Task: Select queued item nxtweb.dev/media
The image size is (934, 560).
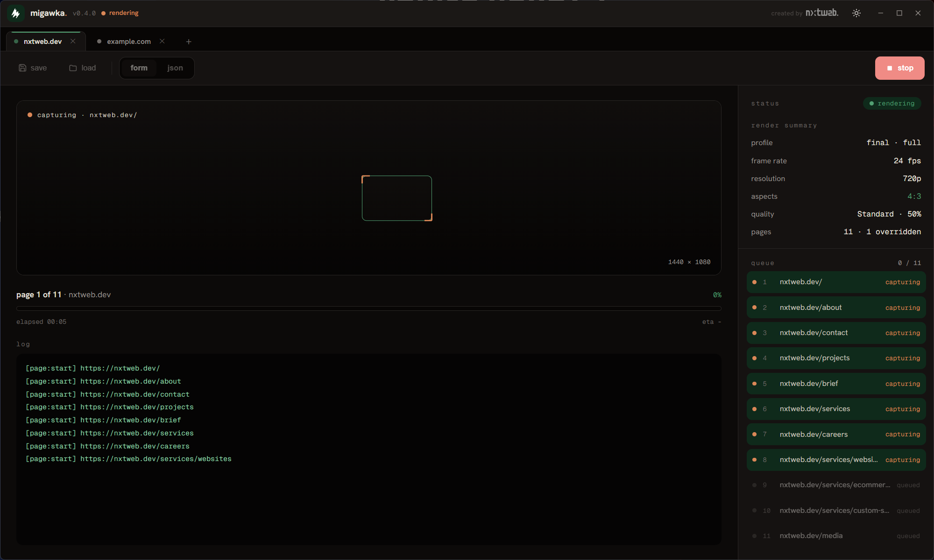Action: (x=836, y=536)
